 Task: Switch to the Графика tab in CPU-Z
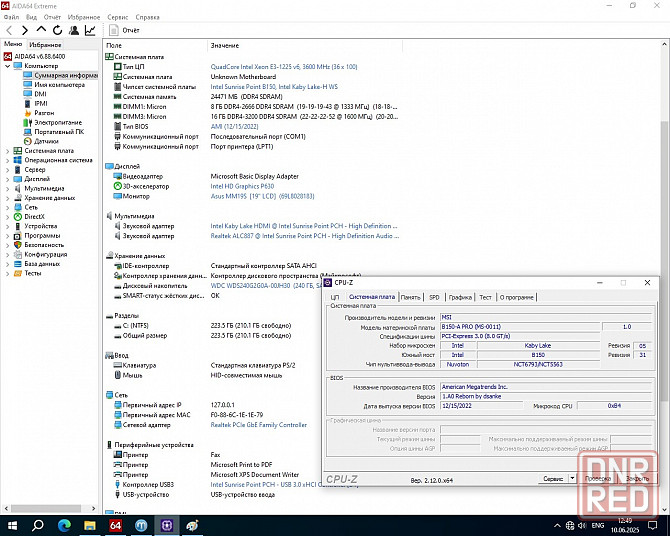pos(460,297)
